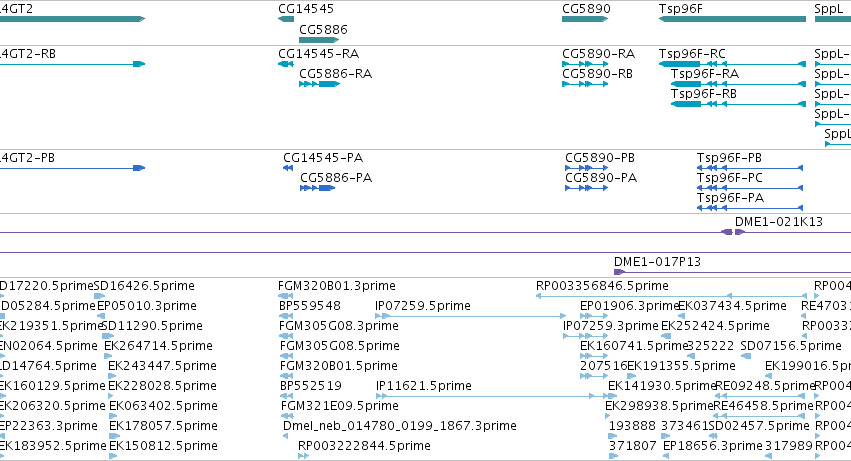The image size is (851, 461).
Task: Select the CG5890-PA protein label
Action: pos(601,179)
